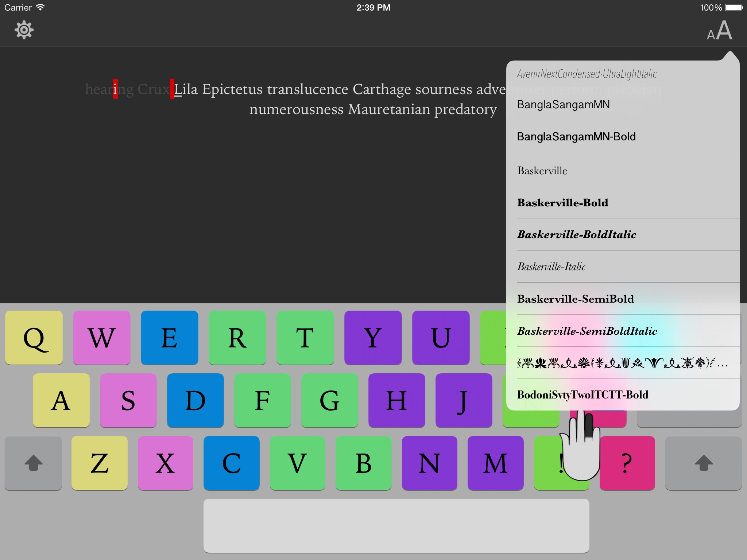Check the battery icon in status bar
The image size is (747, 560).
734,7
